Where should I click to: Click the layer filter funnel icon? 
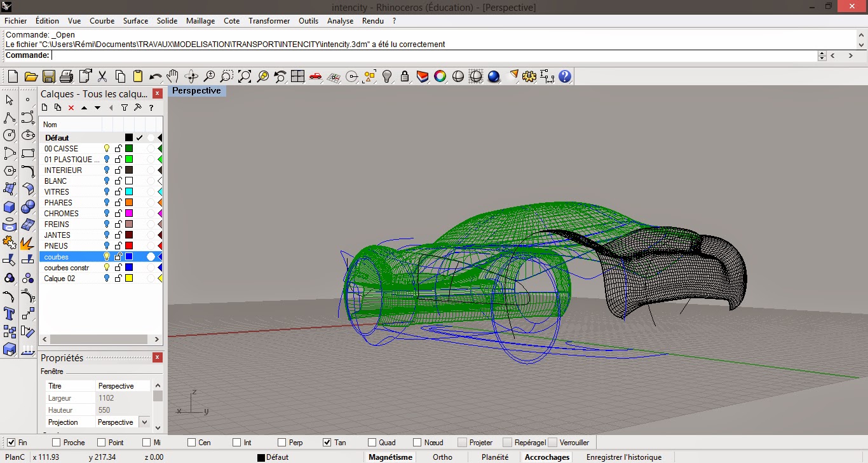(x=125, y=108)
